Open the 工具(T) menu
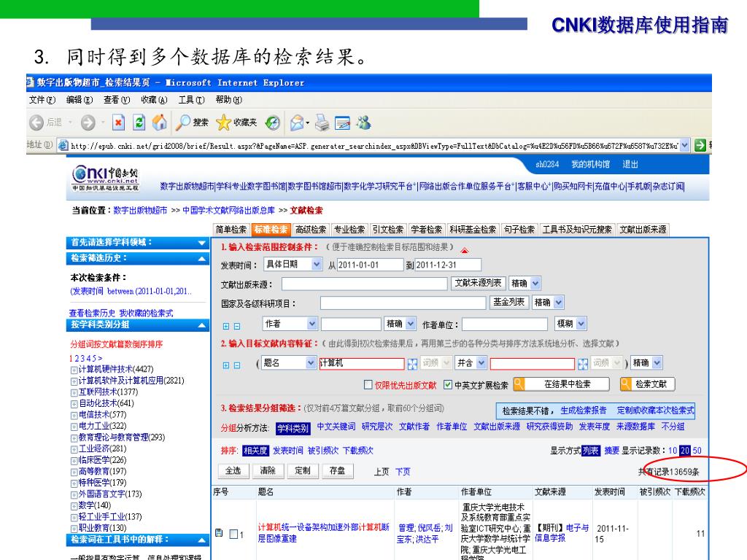Screen dimensions: 747x560 click(192, 99)
